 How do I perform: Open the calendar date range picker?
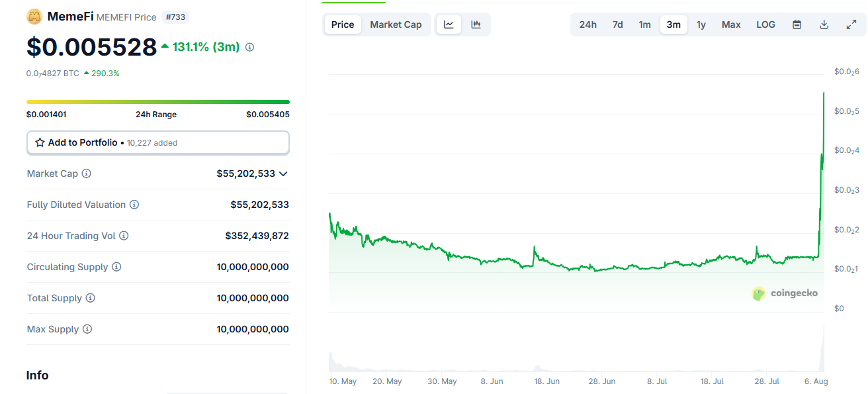click(797, 24)
